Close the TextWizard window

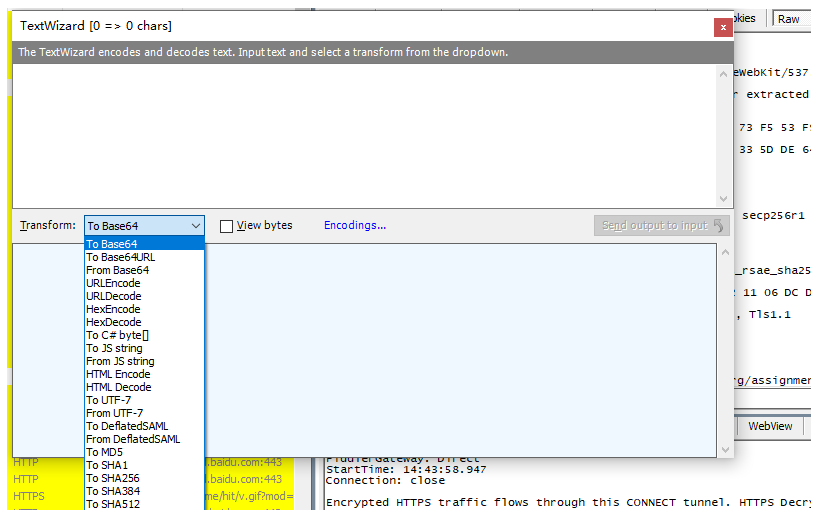[x=723, y=28]
